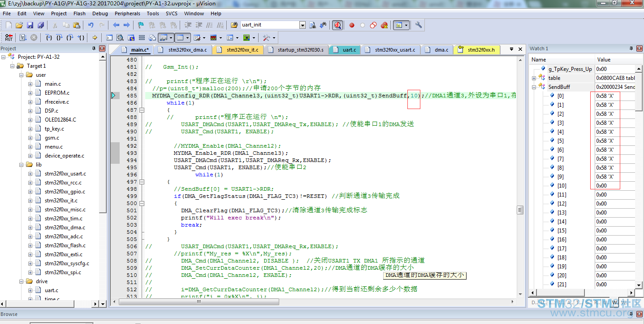Pin the Project pane with the pushpin
Screen dimensions: 644x324
[x=94, y=48]
